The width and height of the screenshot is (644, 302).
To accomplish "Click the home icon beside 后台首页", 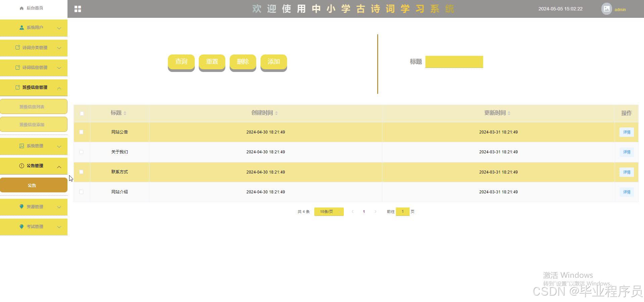I will click(22, 8).
